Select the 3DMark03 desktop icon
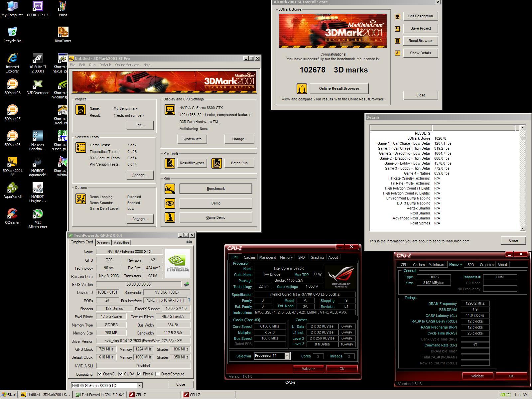Viewport: 532px width, 399px height. tap(12, 87)
